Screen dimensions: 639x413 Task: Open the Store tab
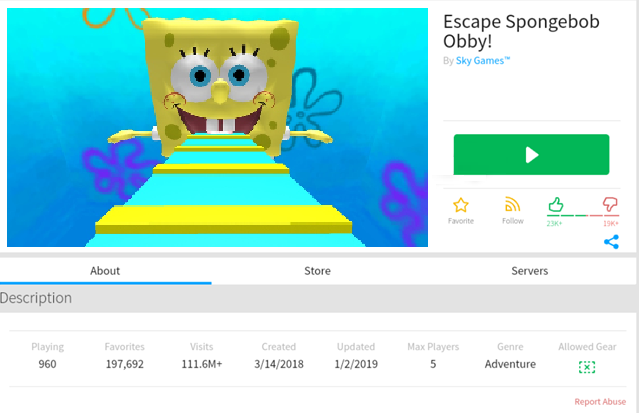pos(317,271)
